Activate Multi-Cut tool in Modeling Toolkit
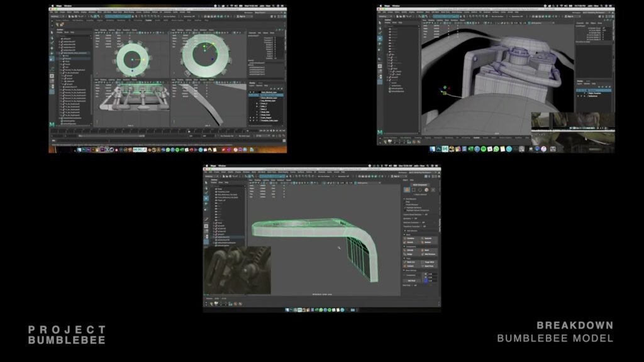Screen dimensions: 644x362 (410, 262)
